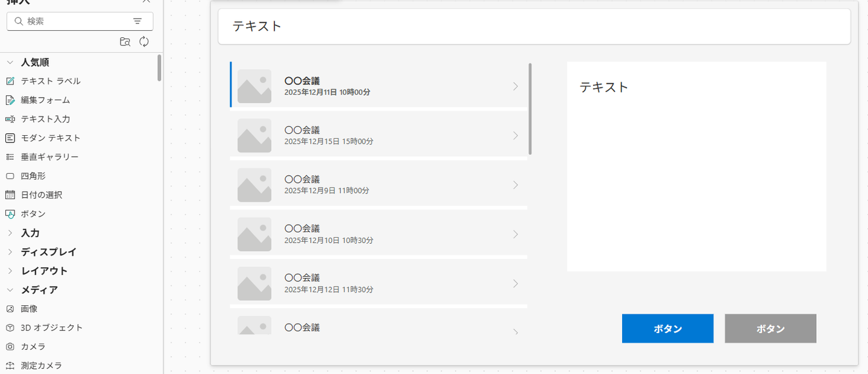This screenshot has width=868, height=374.
Task: Click the gray ボタン on the canvas
Action: pos(770,329)
